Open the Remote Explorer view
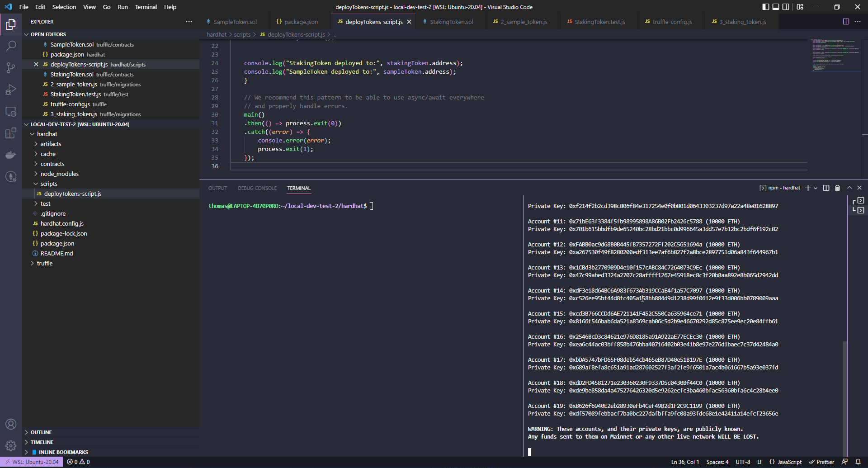The image size is (868, 468). tap(11, 111)
